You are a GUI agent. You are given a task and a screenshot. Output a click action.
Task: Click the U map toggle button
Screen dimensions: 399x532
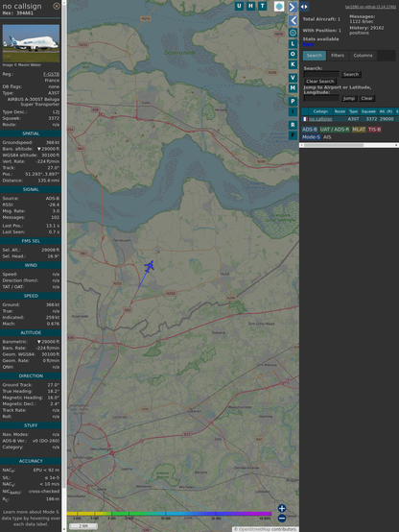pyautogui.click(x=239, y=6)
